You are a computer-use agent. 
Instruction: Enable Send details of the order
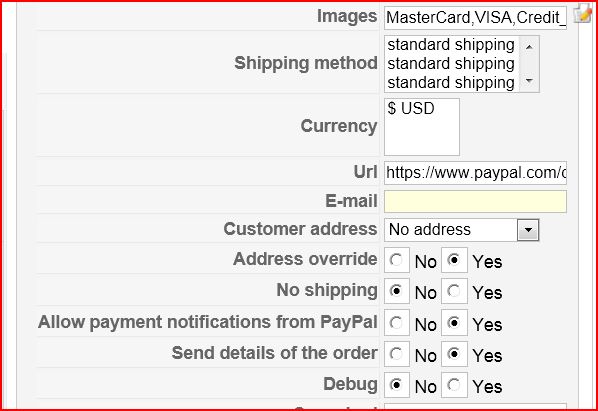(x=454, y=354)
